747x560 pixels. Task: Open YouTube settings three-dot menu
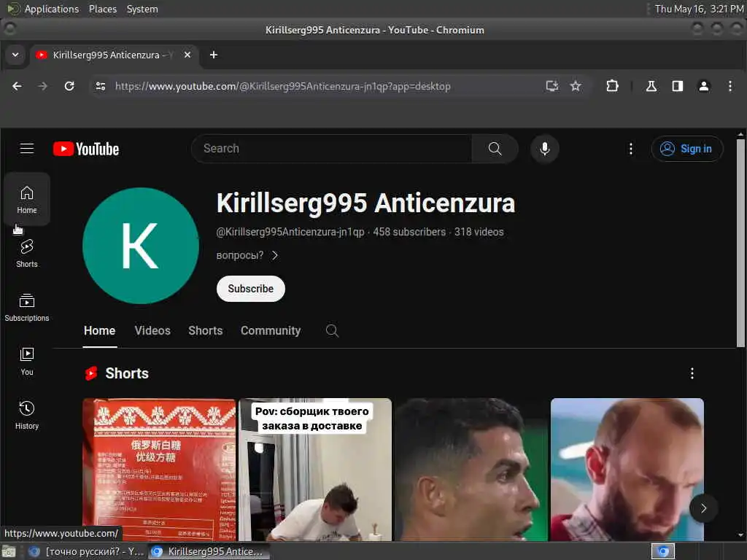point(631,149)
